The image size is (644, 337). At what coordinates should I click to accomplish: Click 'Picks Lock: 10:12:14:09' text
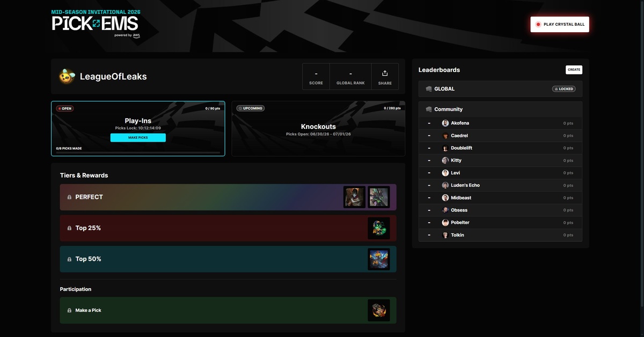tap(138, 128)
